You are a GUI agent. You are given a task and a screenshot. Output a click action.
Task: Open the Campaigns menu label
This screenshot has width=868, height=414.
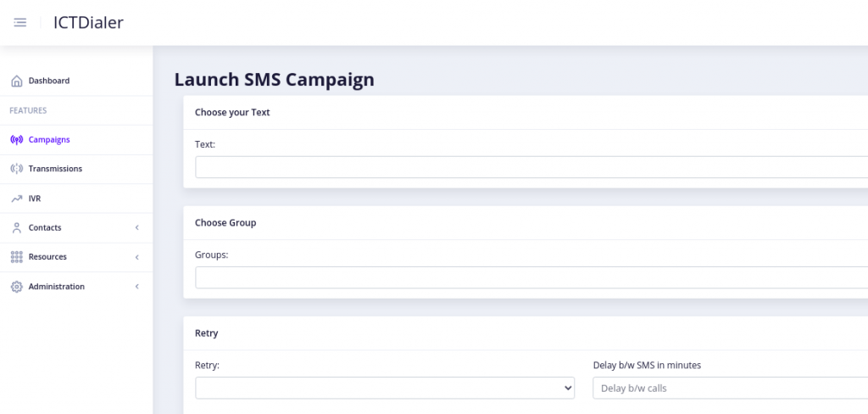point(49,140)
